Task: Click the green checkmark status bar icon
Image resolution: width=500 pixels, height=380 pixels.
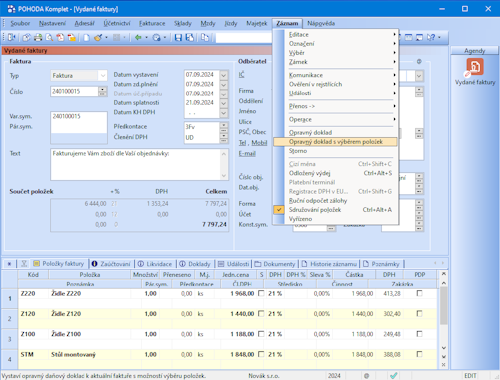Action: pos(394,375)
